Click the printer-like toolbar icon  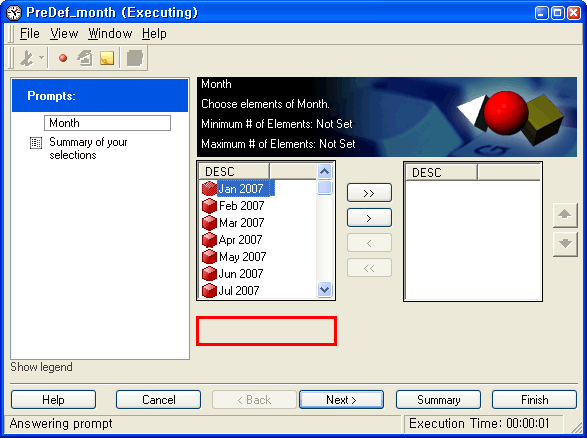pyautogui.click(x=85, y=58)
